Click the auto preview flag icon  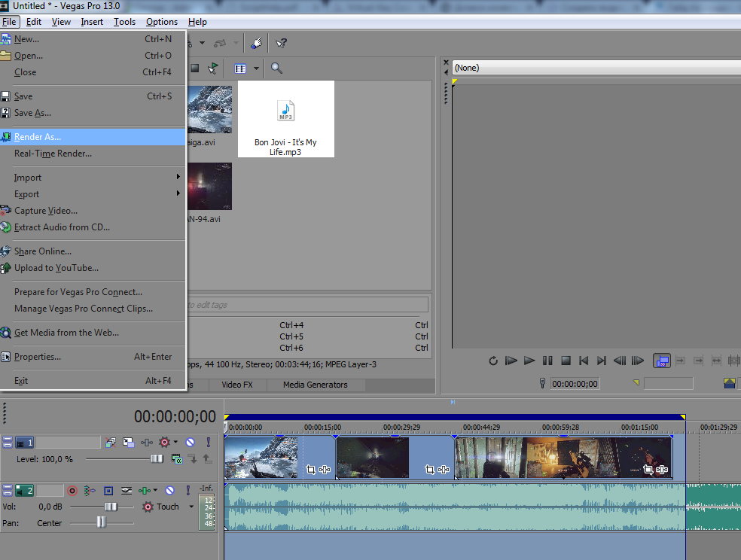(213, 68)
